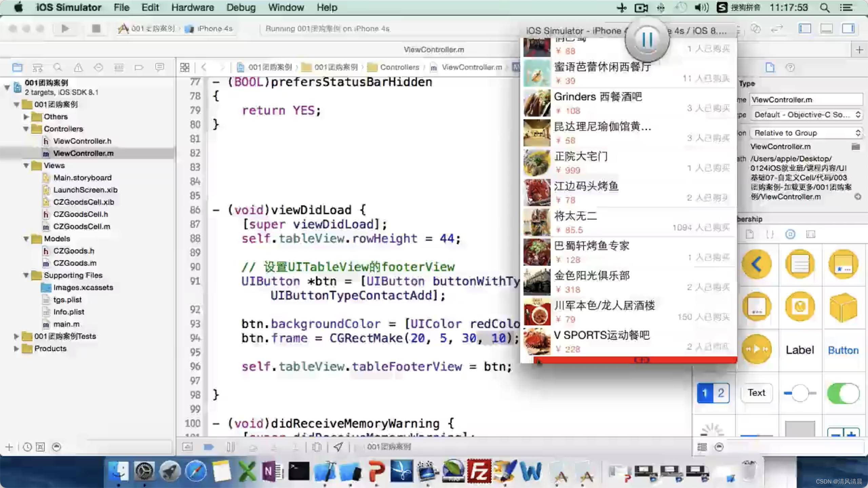
Task: Select the File template library icon
Action: click(749, 234)
